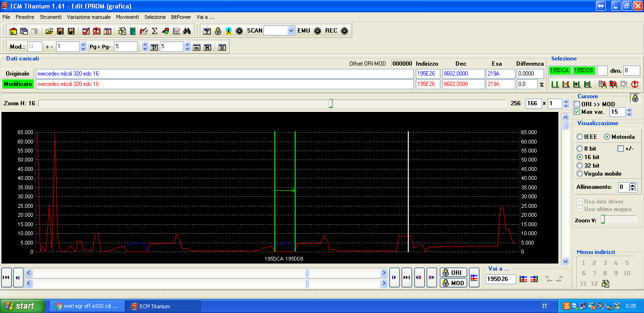Click the M toolbar button

(x=207, y=47)
